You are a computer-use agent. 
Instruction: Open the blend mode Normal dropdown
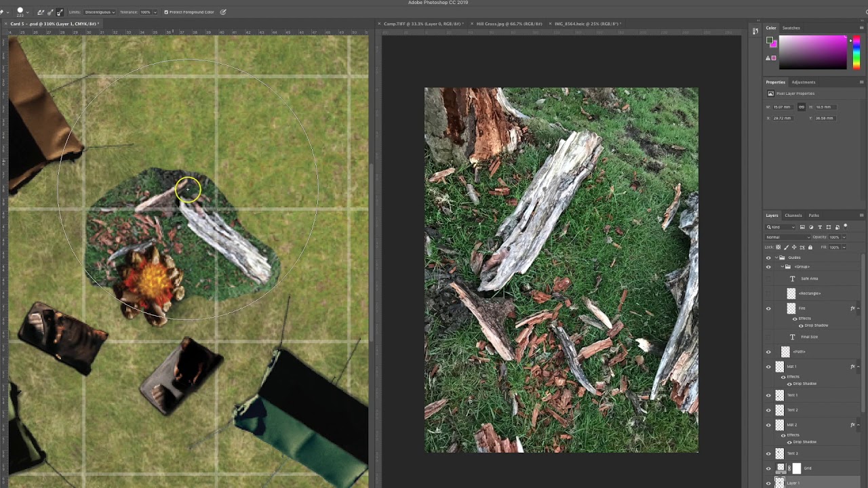tap(788, 237)
